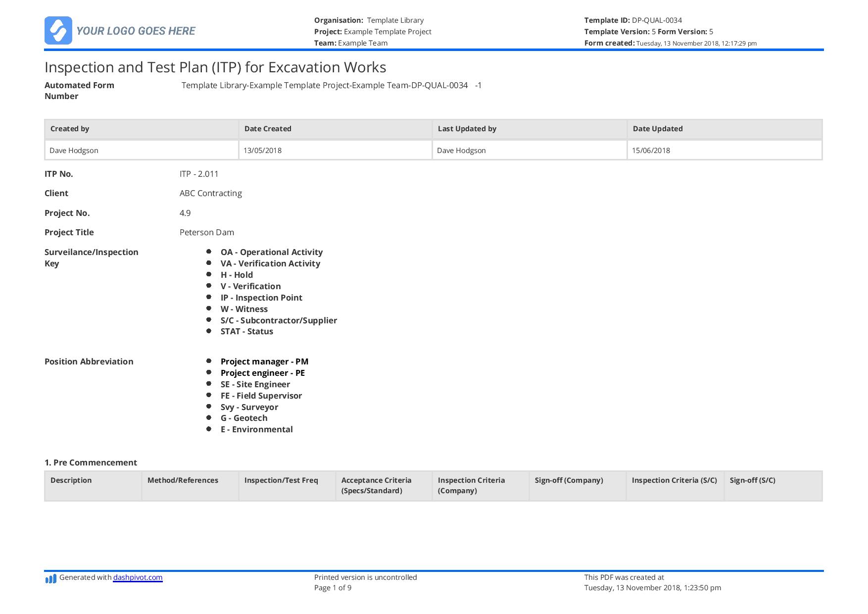Select 'SE - Site Engineer' abbreviation
The height and width of the screenshot is (614, 868).
[x=255, y=384]
